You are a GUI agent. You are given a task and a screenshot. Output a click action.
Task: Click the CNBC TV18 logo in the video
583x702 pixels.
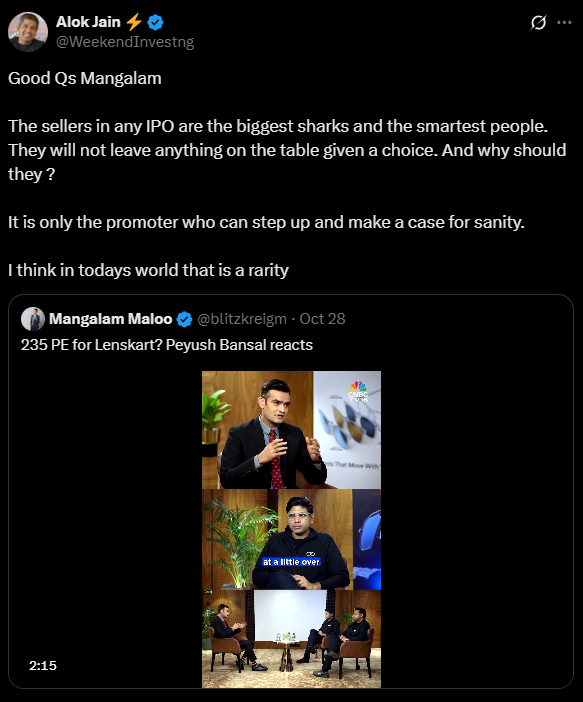(x=358, y=391)
